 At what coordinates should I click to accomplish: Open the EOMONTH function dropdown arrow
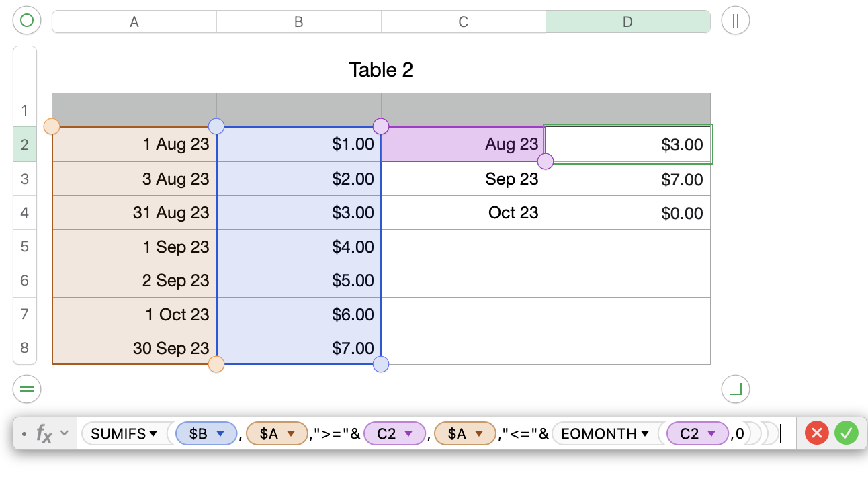point(645,434)
